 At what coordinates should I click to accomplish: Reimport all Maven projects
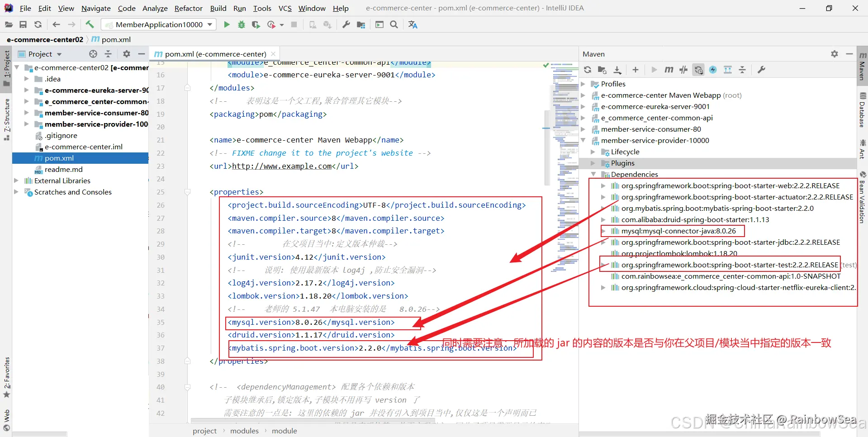588,70
